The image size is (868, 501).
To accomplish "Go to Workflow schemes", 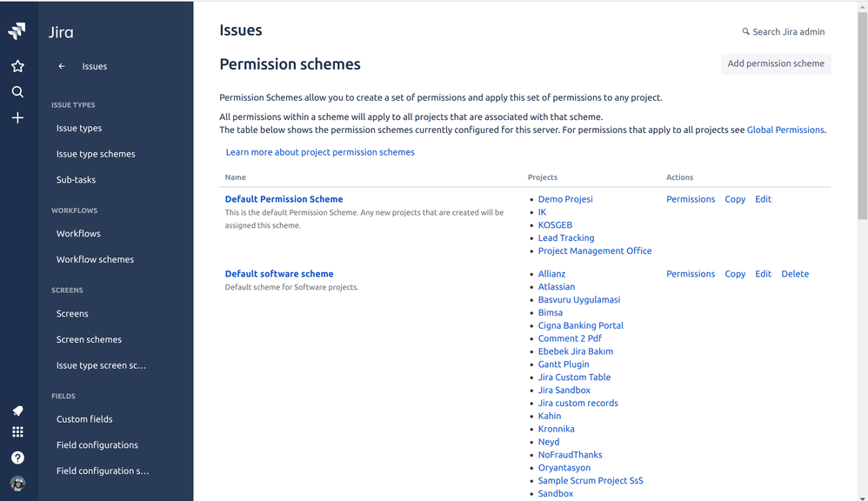I will (95, 260).
